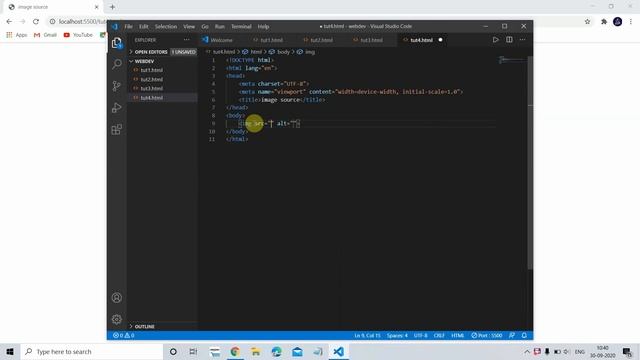The width and height of the screenshot is (640, 360).
Task: Switch to the tut1.html editor tab
Action: tap(271, 40)
